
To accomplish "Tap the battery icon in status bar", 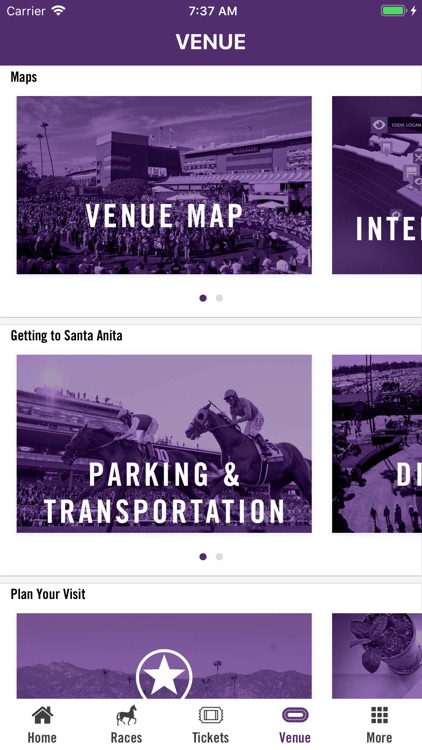I will click(393, 11).
